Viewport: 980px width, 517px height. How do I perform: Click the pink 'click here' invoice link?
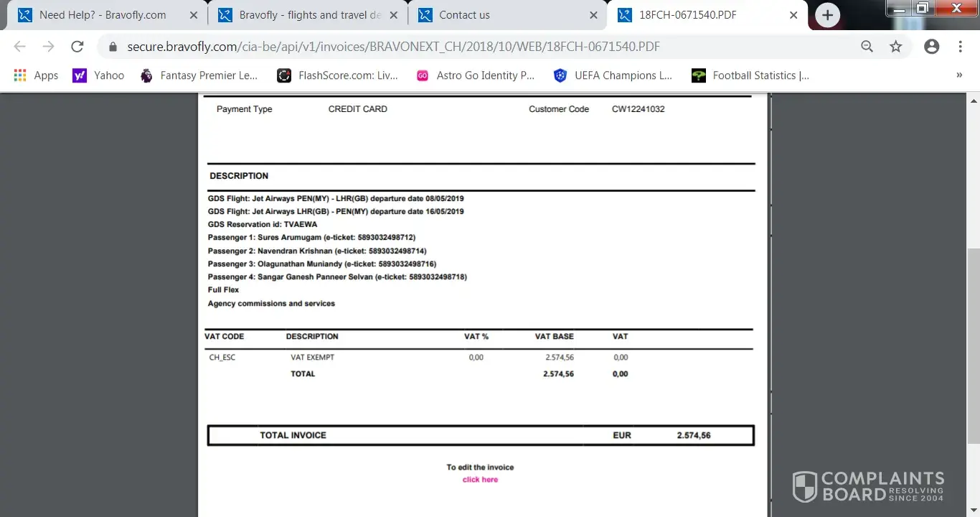pos(480,480)
